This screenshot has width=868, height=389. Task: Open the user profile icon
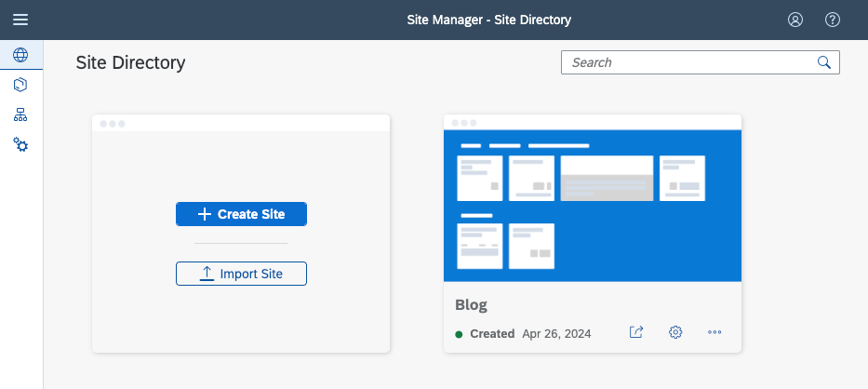point(795,20)
